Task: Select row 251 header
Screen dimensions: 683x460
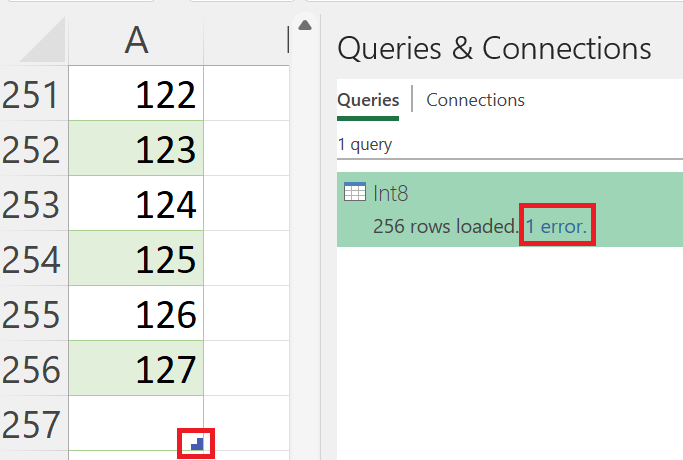Action: (x=34, y=95)
